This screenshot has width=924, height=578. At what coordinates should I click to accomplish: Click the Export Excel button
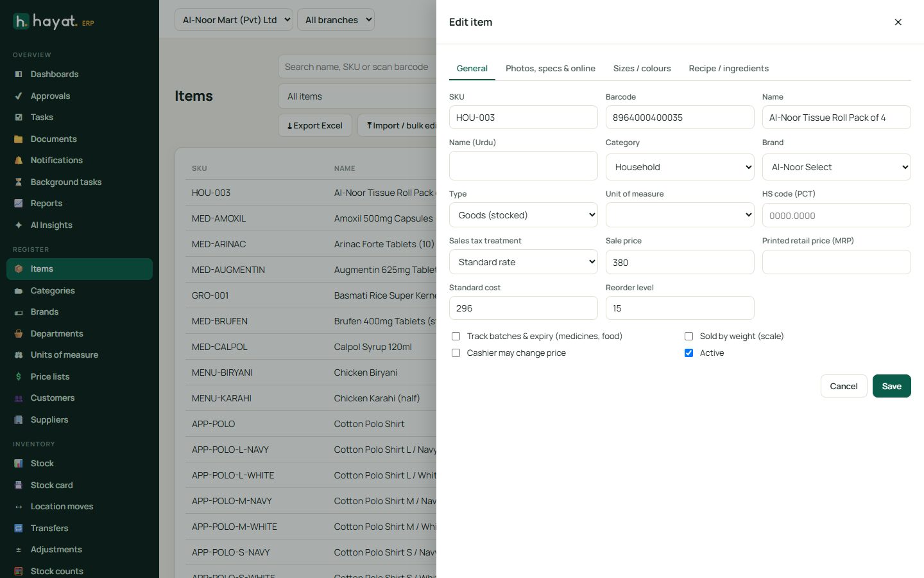click(315, 125)
